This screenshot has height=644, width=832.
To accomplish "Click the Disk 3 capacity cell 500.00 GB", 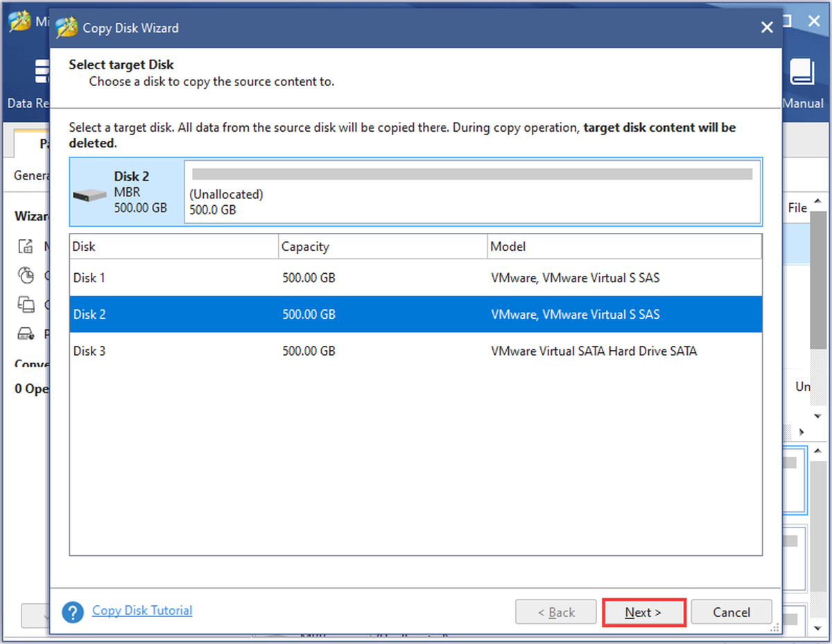I will [309, 351].
